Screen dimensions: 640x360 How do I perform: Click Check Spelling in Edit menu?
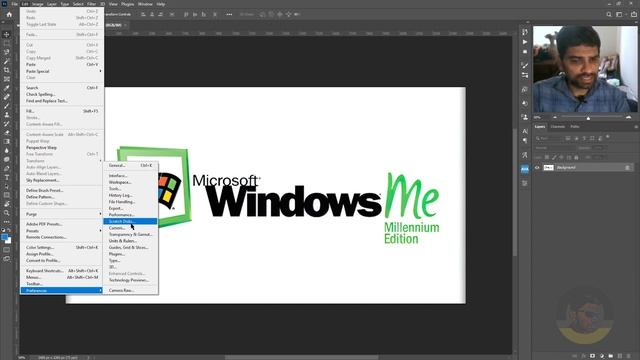pyautogui.click(x=62, y=94)
